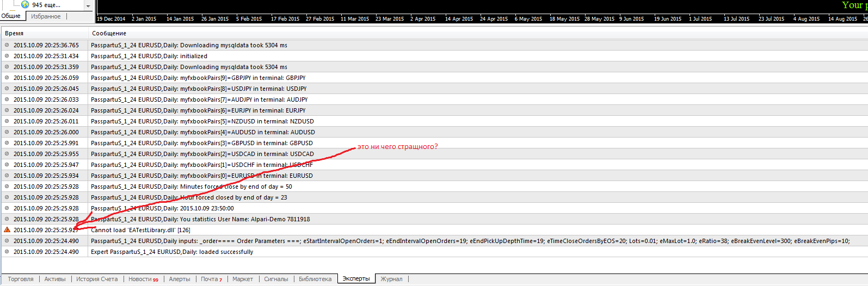Image resolution: width=868 pixels, height=286 pixels.
Task: Click timestamp 2015.10.09 20:25:26.059
Action: tap(46, 78)
